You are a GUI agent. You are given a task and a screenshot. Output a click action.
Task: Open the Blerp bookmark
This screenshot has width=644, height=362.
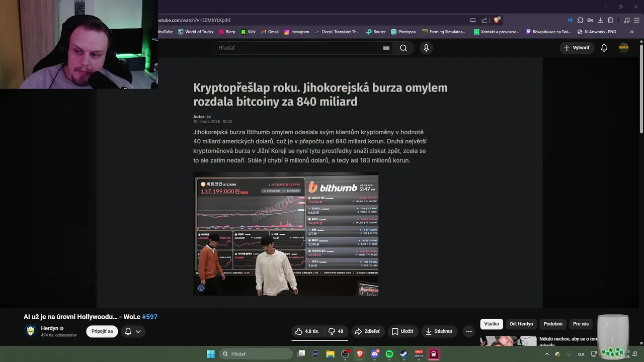(x=227, y=32)
